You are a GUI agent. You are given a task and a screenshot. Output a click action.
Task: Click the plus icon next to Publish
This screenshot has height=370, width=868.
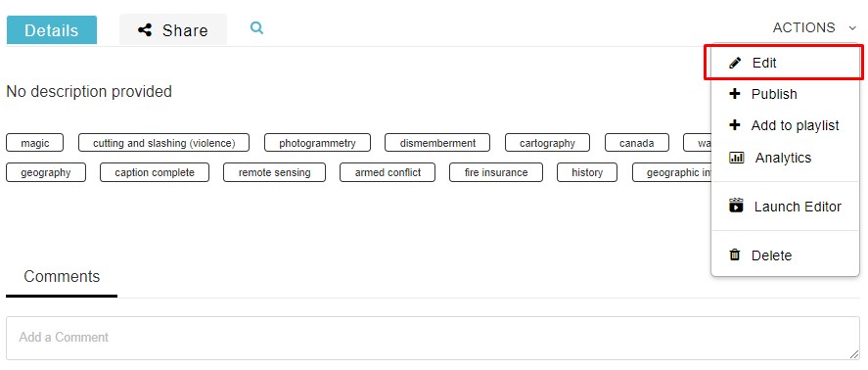point(735,94)
